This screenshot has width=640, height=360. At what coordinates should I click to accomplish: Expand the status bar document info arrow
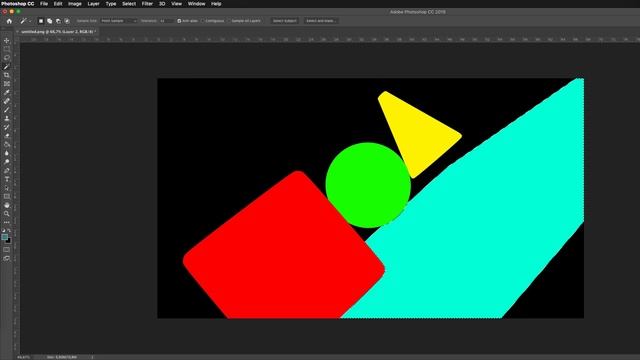click(x=92, y=357)
